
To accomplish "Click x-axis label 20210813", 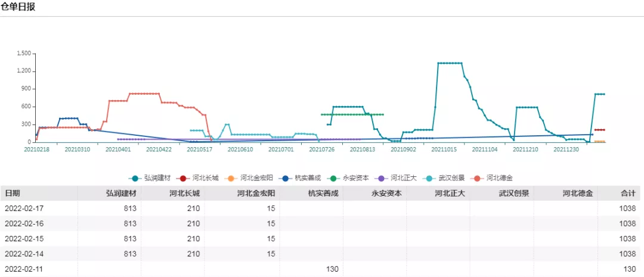I will coord(363,150).
